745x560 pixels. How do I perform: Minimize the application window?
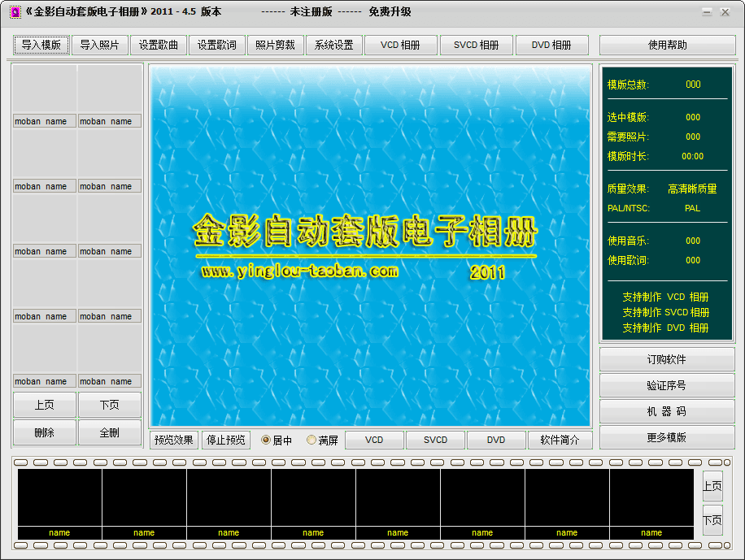coord(707,12)
